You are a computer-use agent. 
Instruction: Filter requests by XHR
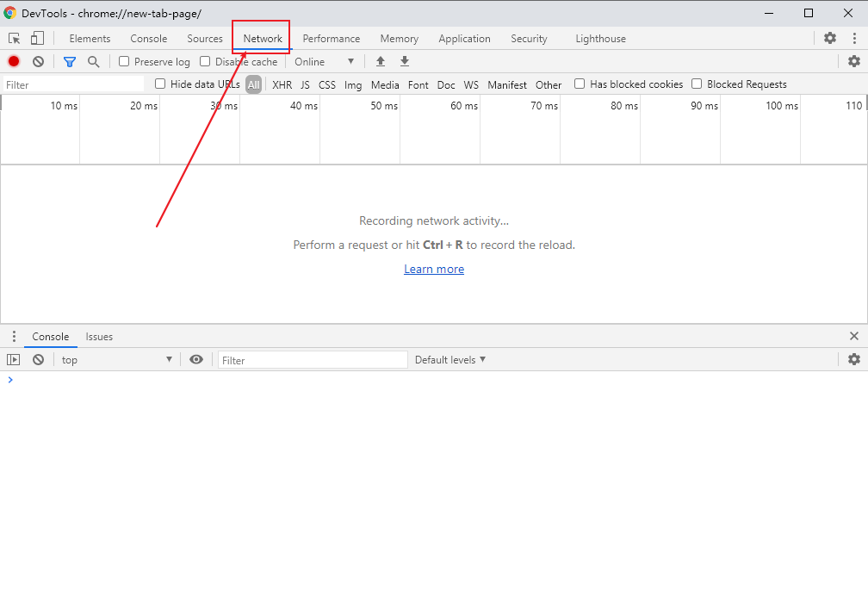point(282,84)
